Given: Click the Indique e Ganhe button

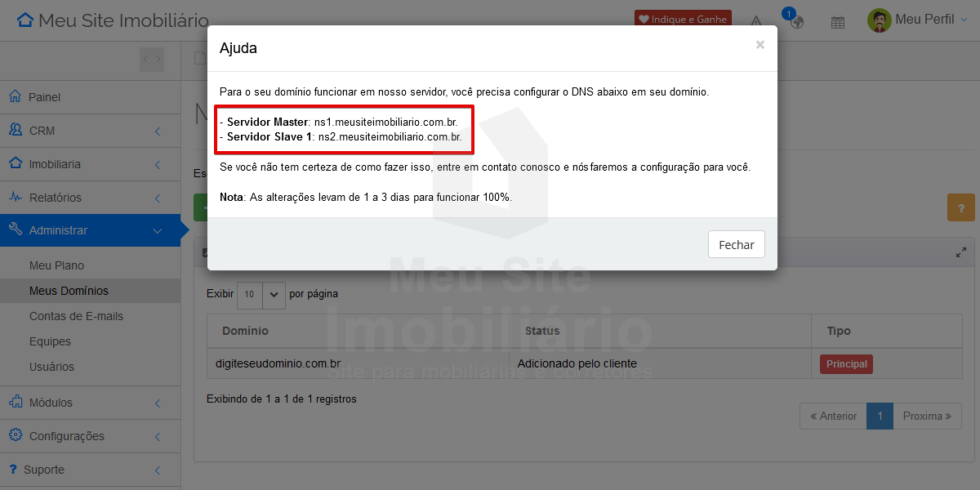Looking at the screenshot, I should point(683,20).
